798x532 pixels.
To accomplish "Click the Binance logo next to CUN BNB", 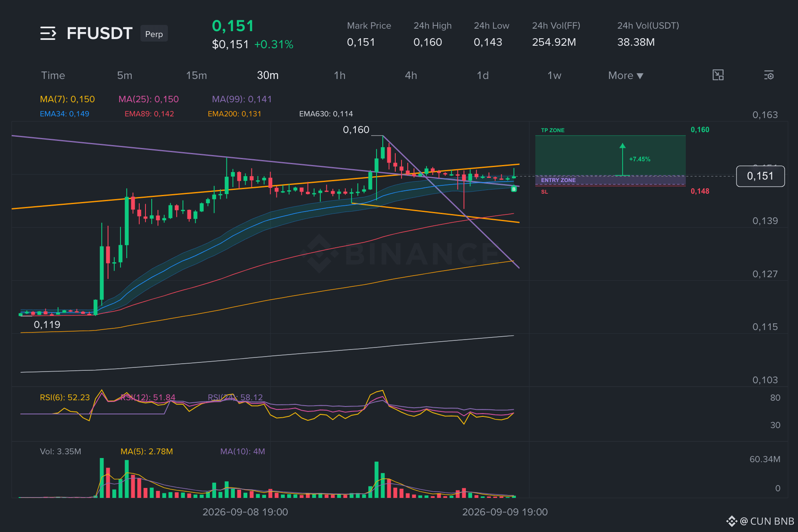I will tap(731, 521).
